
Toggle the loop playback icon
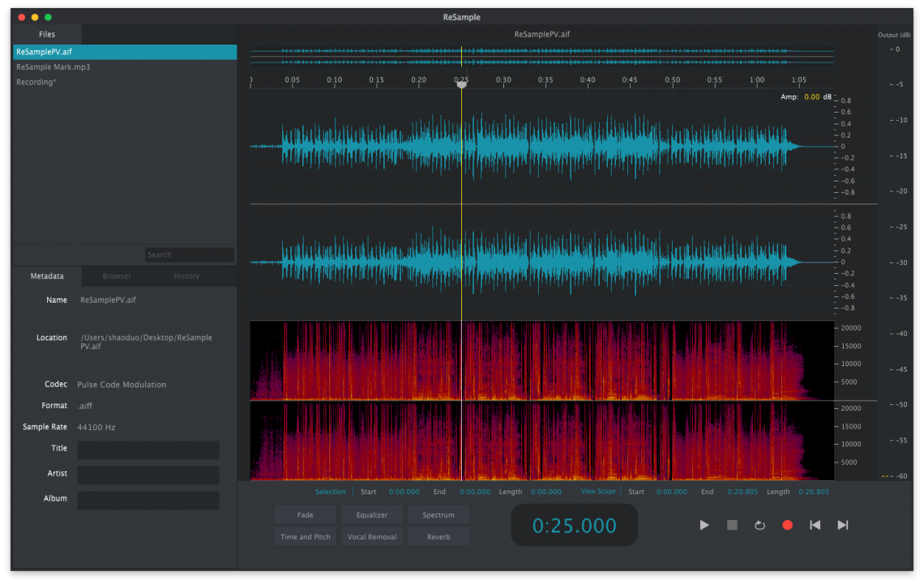coord(759,525)
